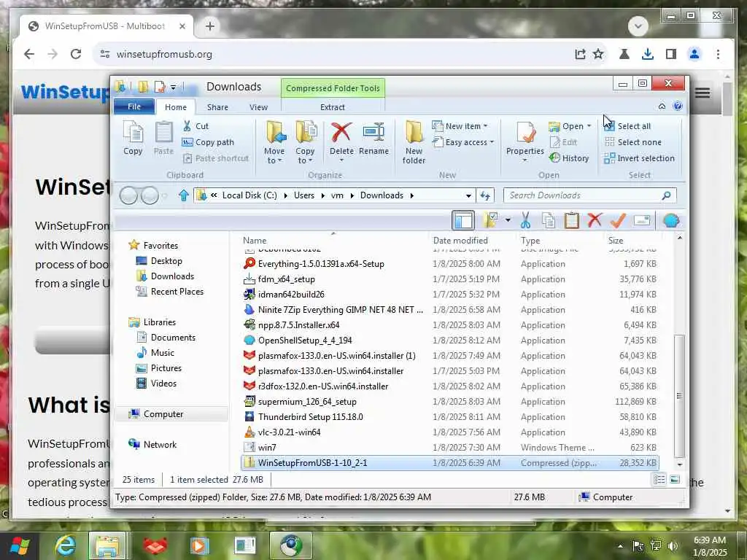Collapse the ribbon with the up chevron
The image size is (747, 560).
click(662, 106)
